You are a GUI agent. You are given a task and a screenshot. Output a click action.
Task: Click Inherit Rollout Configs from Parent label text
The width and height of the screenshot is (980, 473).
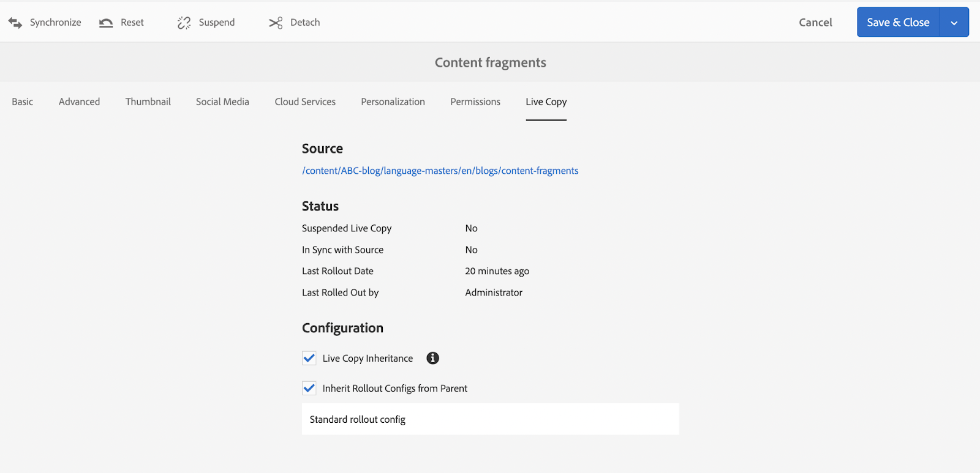(394, 389)
